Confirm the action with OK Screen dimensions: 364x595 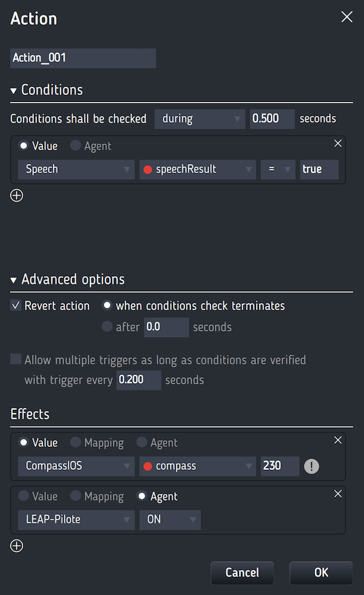point(321,573)
